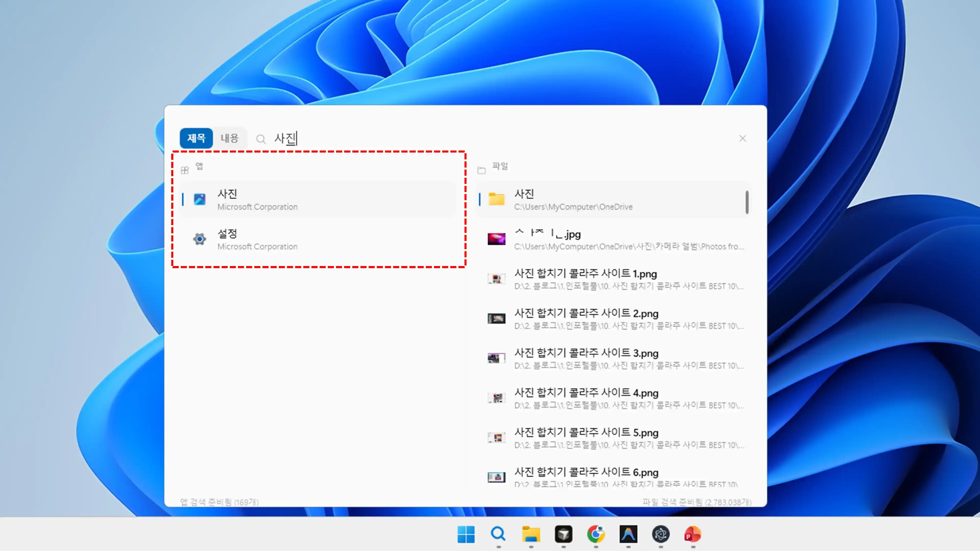
Task: Open the .jpg photo thumbnail in files
Action: [x=496, y=239]
